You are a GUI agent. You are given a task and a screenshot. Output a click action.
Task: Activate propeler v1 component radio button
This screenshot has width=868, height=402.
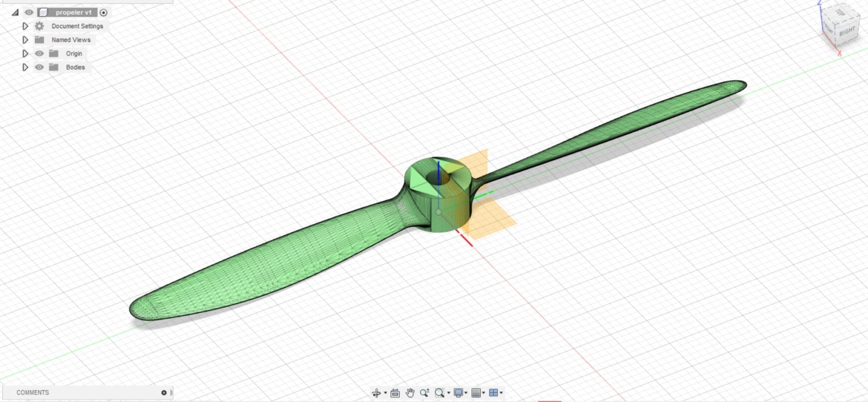pyautogui.click(x=104, y=12)
